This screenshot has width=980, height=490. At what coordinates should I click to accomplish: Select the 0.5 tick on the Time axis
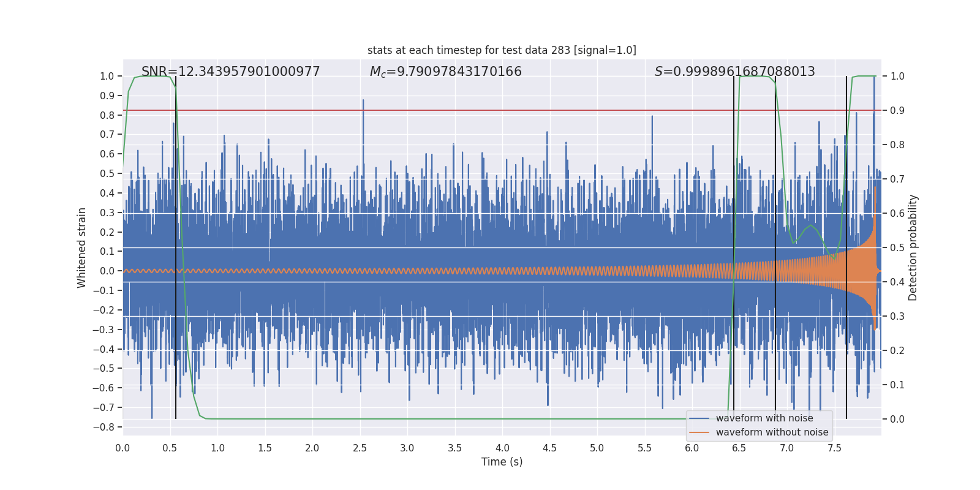click(170, 448)
